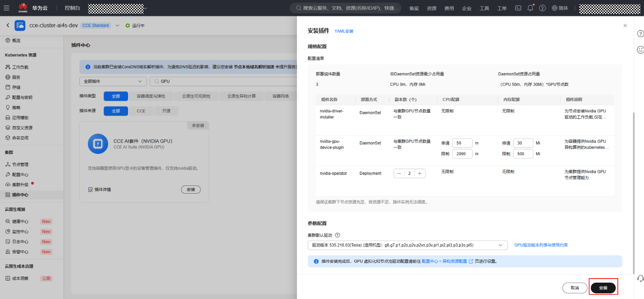
Task: Click 安装 on the CCE AI套件 card
Action: (x=191, y=190)
